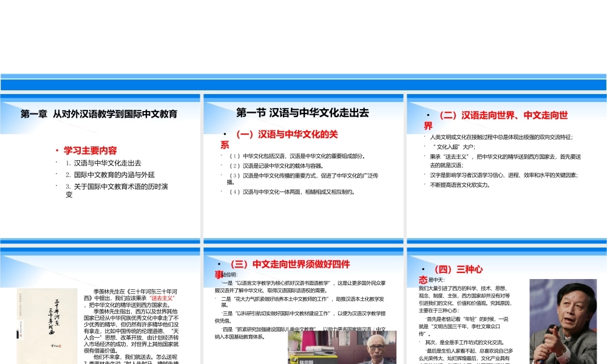Viewport: 607px width, 364px height.
Task: Select the line 1. 汉语与中华文化走出去
Action: click(103, 163)
